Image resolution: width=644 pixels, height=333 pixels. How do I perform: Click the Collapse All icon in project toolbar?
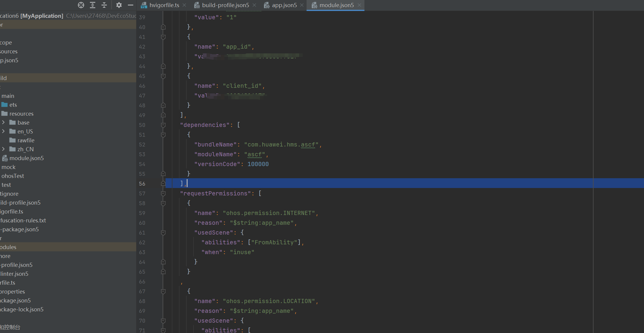104,5
